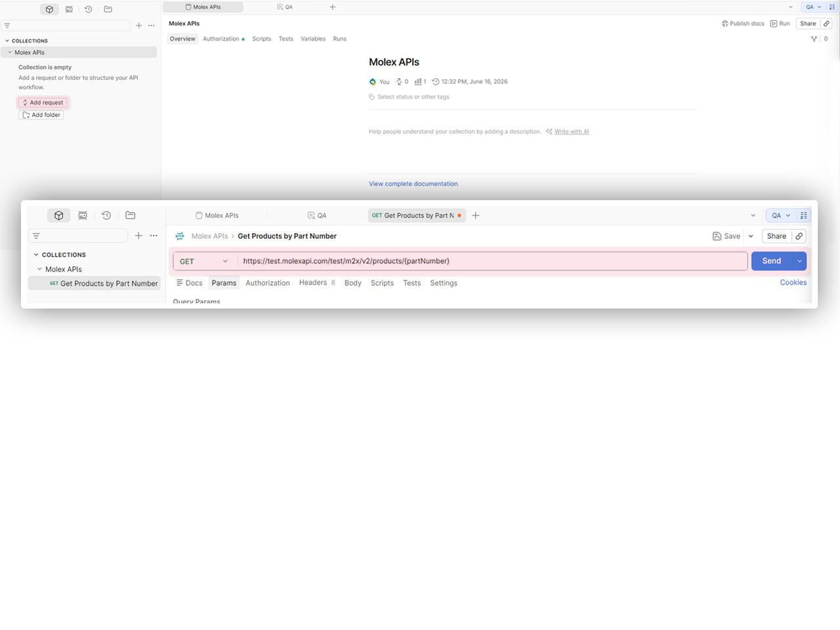This screenshot has width=840, height=630.
Task: Click the filter icon in the front panel's sidebar search
Action: point(36,236)
